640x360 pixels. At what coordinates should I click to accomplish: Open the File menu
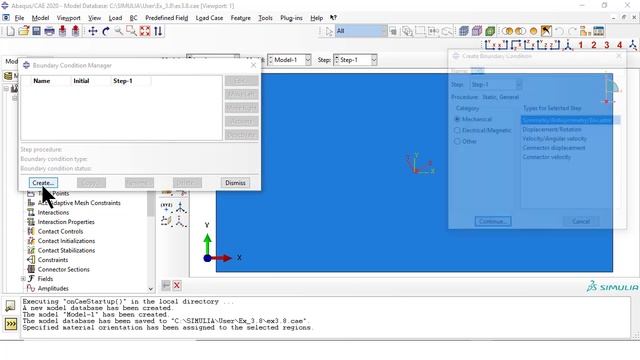(19, 18)
